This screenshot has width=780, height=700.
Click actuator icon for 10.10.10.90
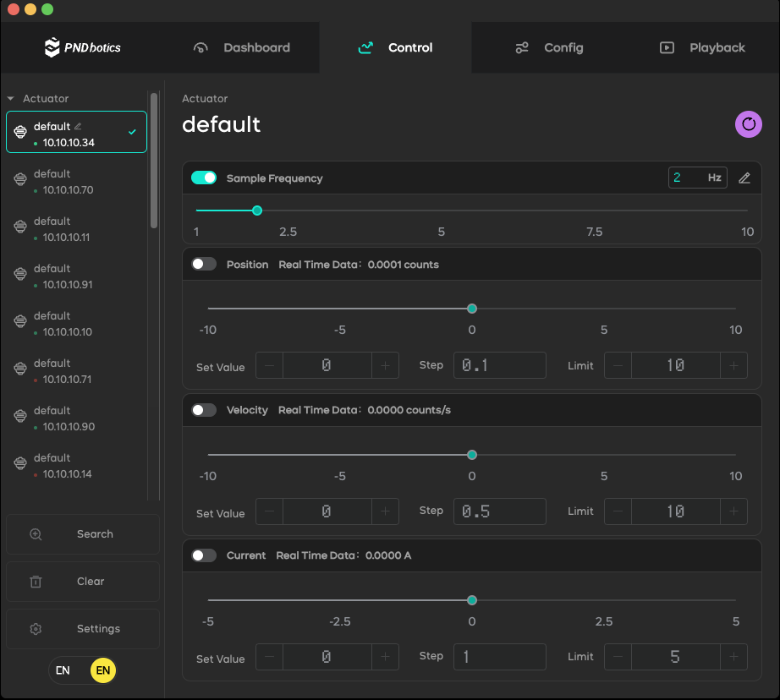(x=20, y=416)
